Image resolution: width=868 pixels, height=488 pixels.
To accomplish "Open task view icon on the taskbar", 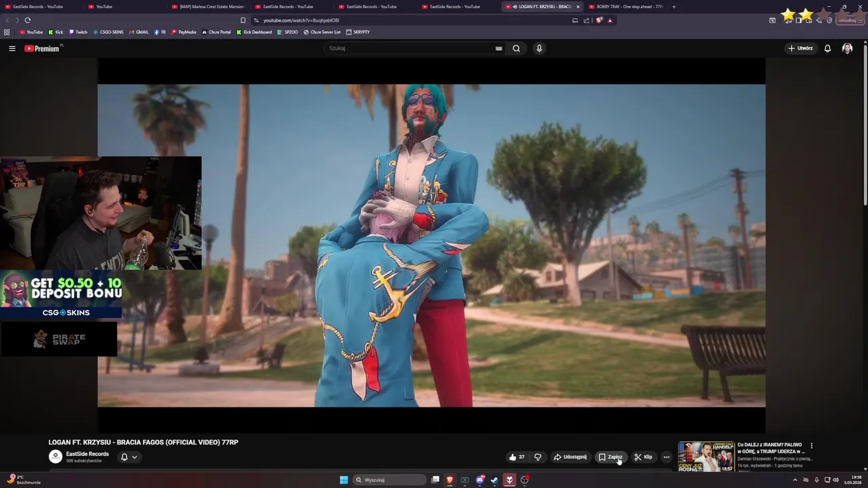I will tap(435, 480).
